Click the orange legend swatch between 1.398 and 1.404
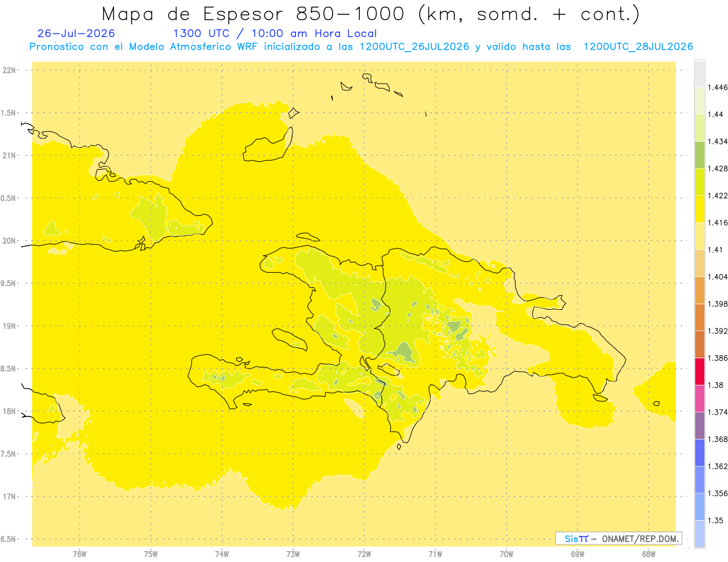 click(x=699, y=290)
